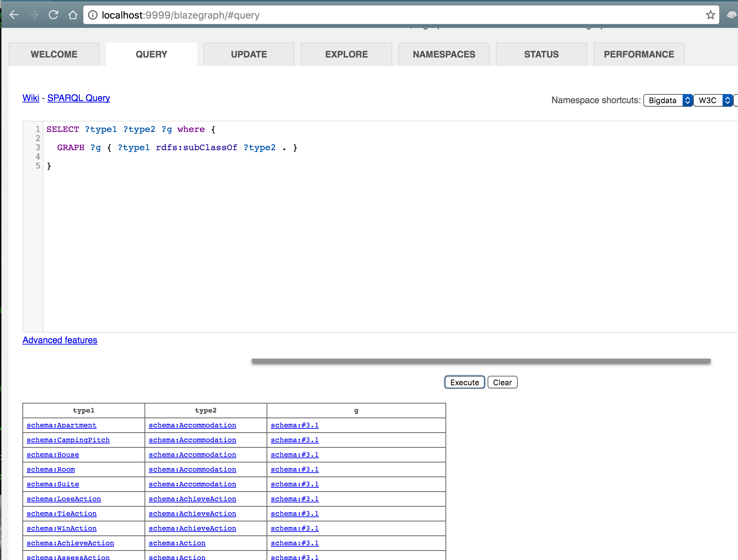Execute the SPARQL query
738x560 pixels.
pyautogui.click(x=464, y=382)
